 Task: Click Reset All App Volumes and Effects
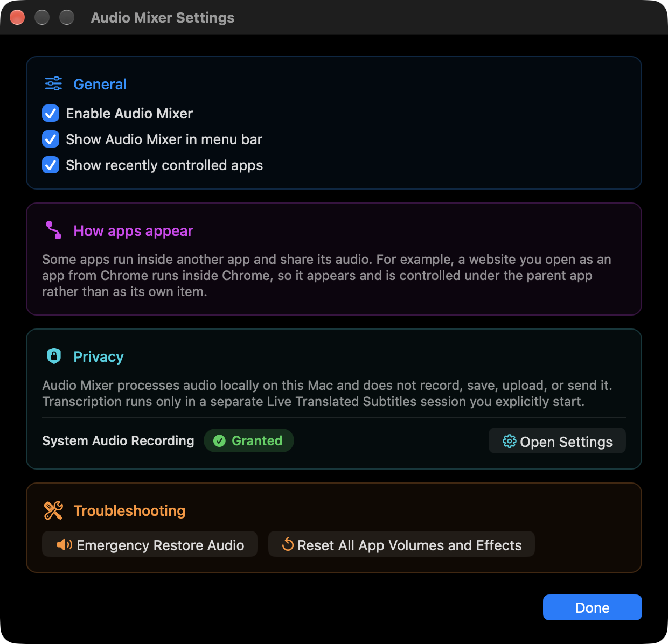coord(401,544)
